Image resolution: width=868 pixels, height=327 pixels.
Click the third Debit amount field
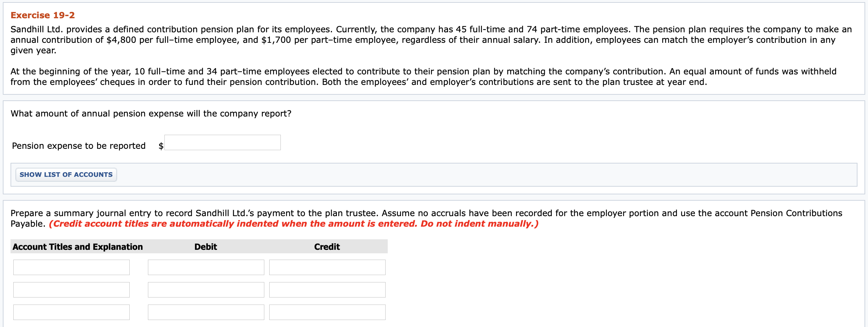pos(206,312)
